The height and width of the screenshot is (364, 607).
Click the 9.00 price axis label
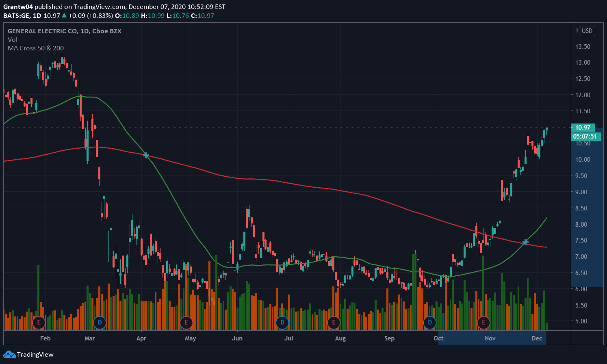coord(581,192)
